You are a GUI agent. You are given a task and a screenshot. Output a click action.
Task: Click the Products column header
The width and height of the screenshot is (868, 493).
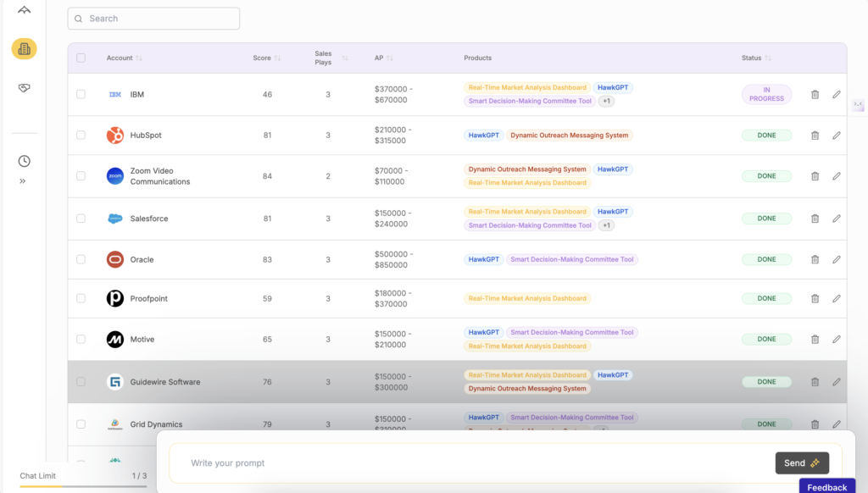(478, 58)
